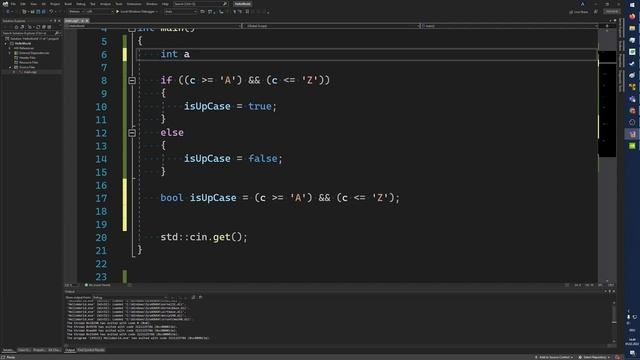Close the Main.cpp editor tab
Image resolution: width=640 pixels, height=360 pixels.
[87, 21]
